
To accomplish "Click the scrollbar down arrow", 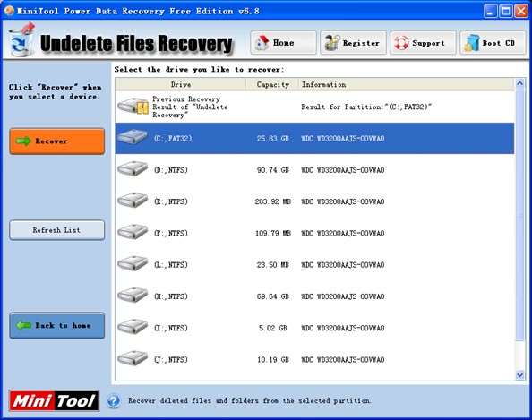I will (519, 375).
